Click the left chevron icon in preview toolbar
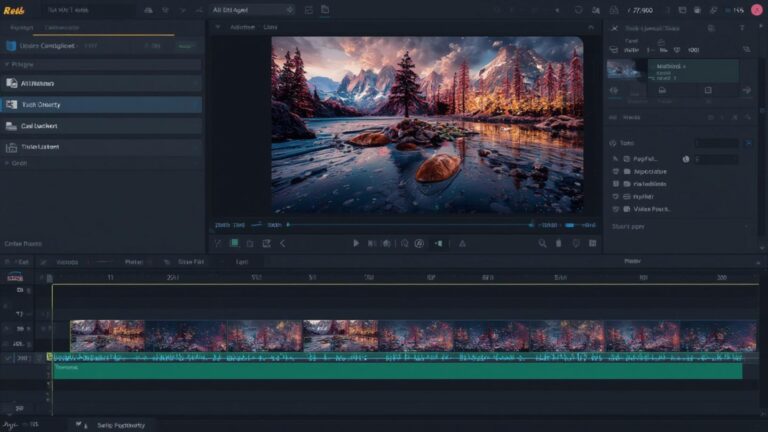This screenshot has height=432, width=768. 283,243
